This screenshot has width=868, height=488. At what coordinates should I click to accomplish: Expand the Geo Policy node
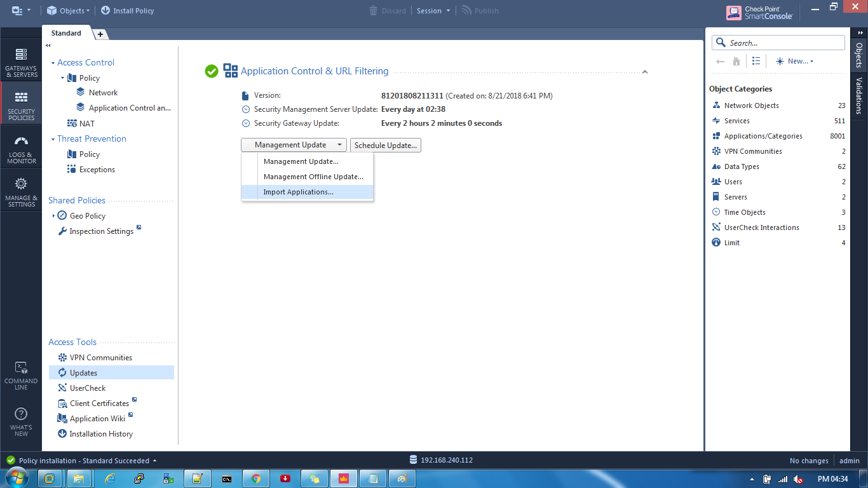coord(53,216)
